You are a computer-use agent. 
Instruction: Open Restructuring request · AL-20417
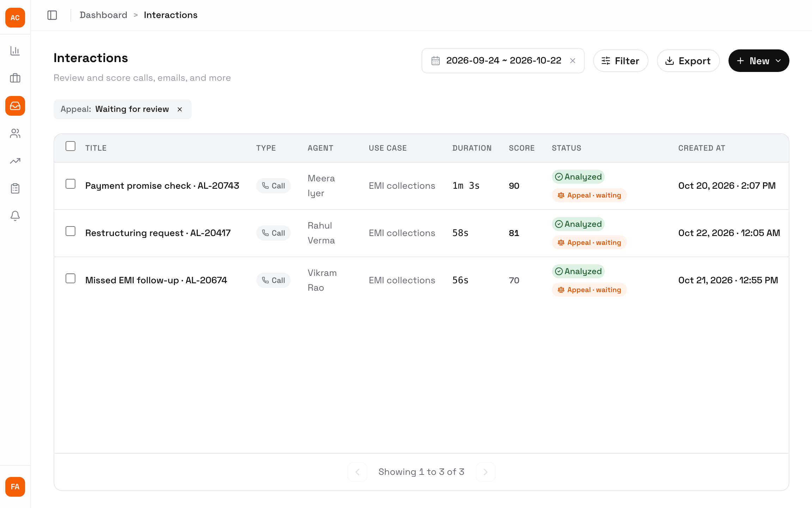point(158,233)
